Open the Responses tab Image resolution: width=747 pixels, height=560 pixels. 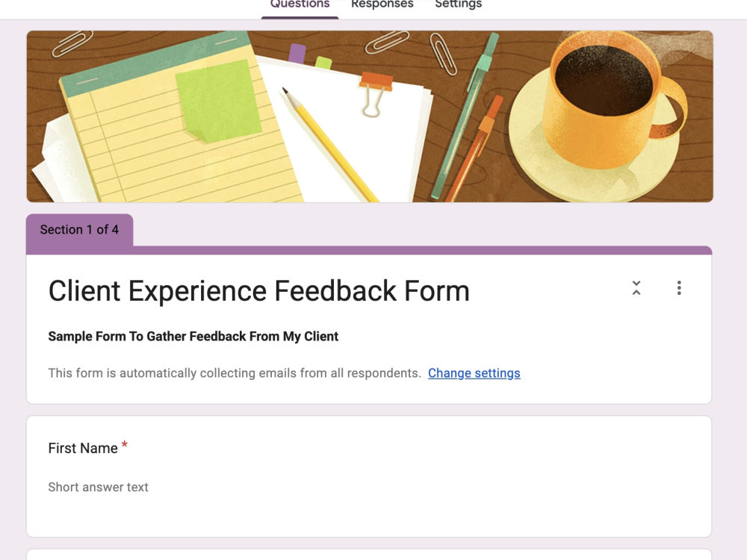382,4
